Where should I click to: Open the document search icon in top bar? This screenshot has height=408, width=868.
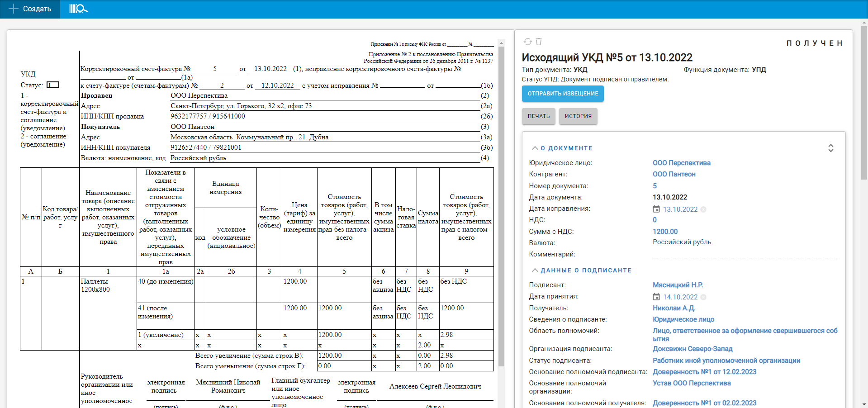coord(78,9)
